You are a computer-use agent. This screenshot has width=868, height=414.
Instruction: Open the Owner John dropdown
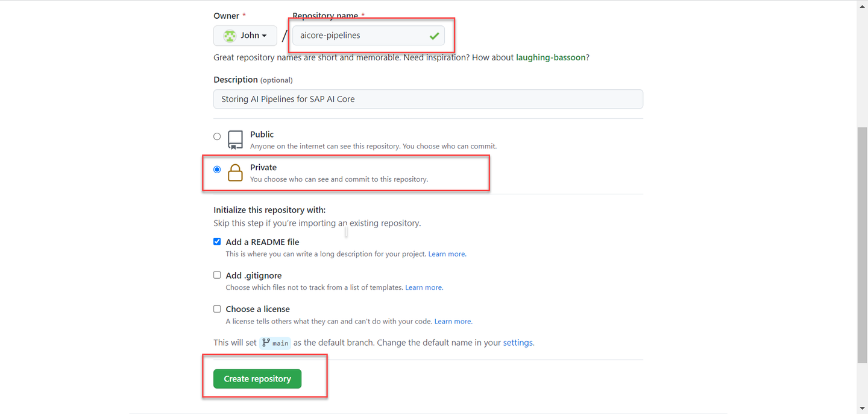(245, 36)
